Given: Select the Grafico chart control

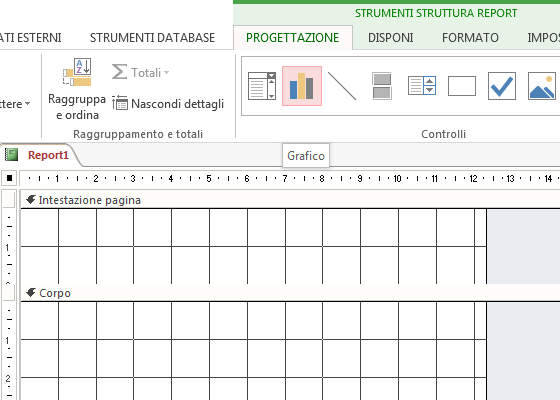Looking at the screenshot, I should [302, 86].
